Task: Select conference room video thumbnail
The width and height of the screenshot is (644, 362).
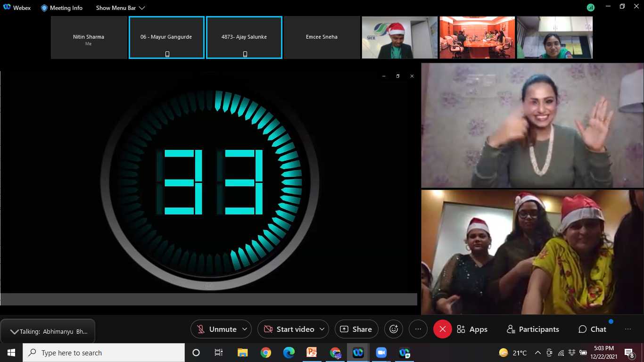Action: click(477, 37)
